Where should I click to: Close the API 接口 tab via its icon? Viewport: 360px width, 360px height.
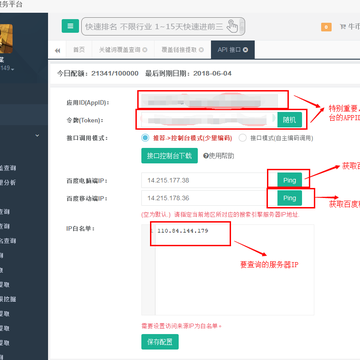pos(246,50)
